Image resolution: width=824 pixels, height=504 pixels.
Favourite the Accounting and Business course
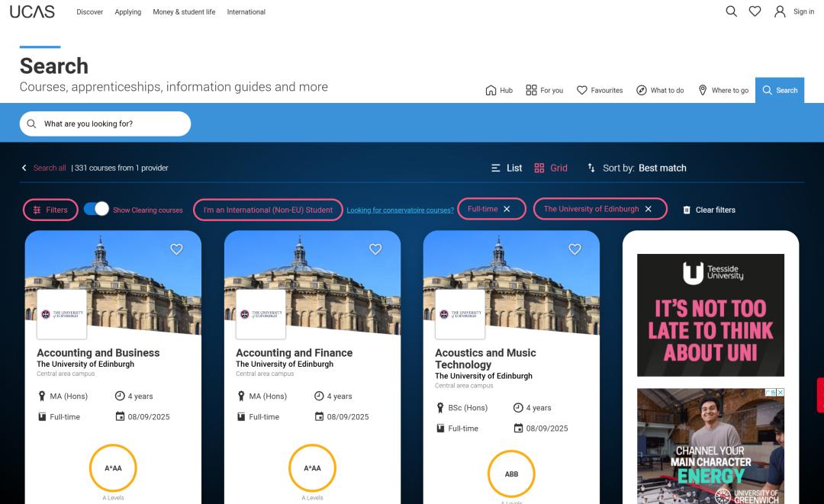[176, 249]
